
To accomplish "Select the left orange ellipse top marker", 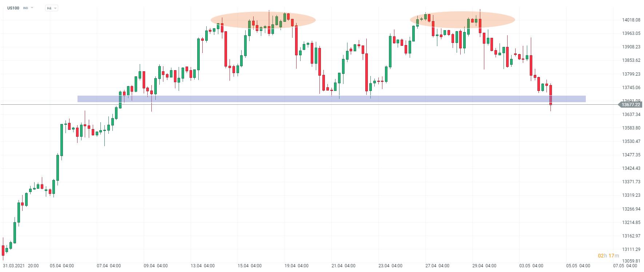I will 263,20.
